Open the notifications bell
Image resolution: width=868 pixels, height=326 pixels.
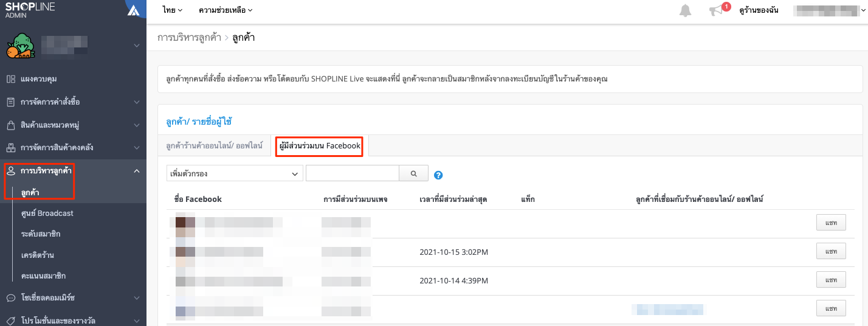click(686, 10)
